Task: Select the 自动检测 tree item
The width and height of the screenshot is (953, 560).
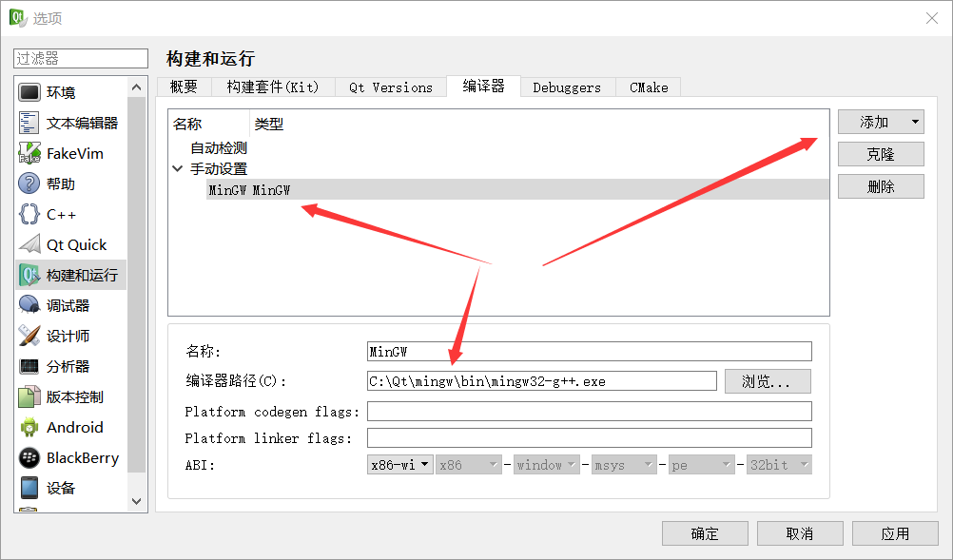Action: (219, 147)
